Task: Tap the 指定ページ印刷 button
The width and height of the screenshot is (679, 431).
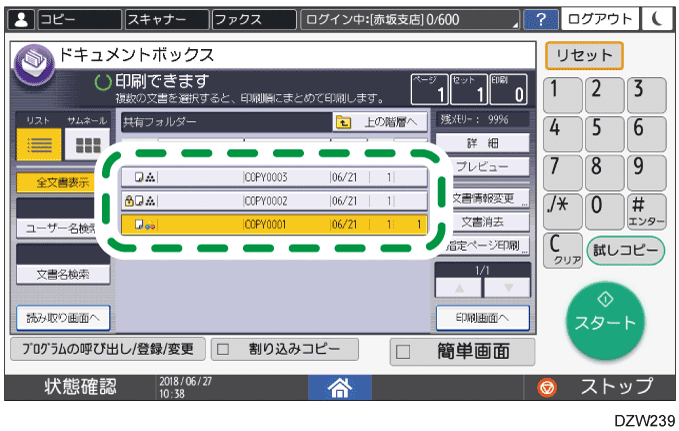Action: (x=488, y=246)
